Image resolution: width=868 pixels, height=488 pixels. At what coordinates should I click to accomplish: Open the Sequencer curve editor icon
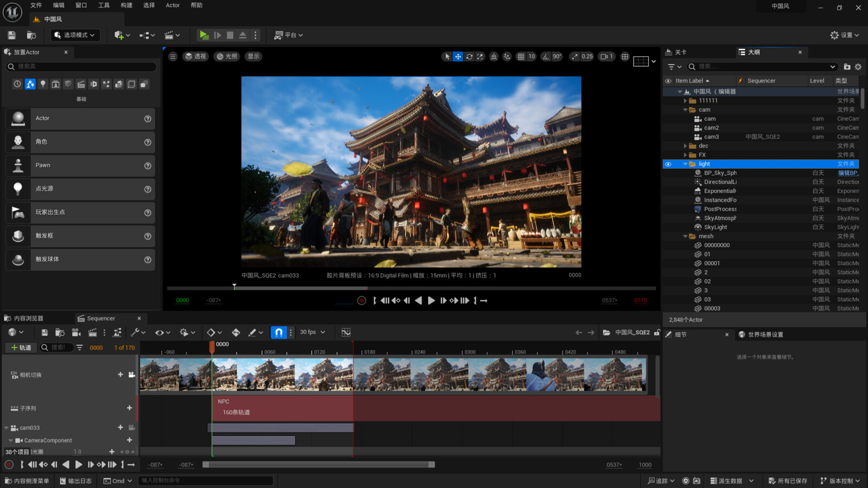[x=346, y=332]
